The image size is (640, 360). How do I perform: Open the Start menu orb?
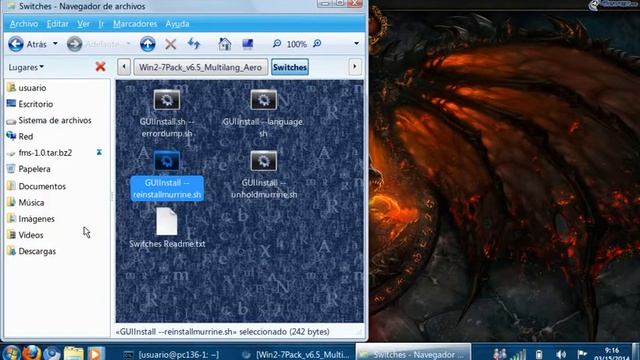point(11,353)
